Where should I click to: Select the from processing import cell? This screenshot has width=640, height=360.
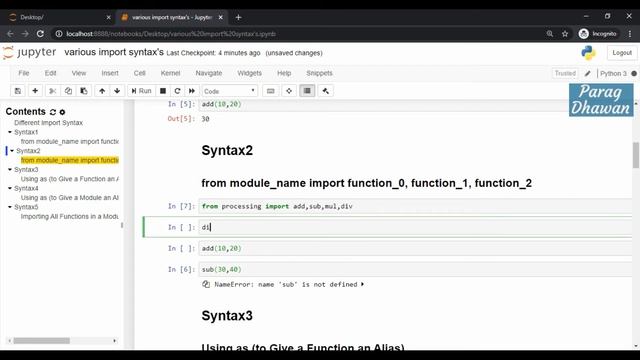point(415,206)
